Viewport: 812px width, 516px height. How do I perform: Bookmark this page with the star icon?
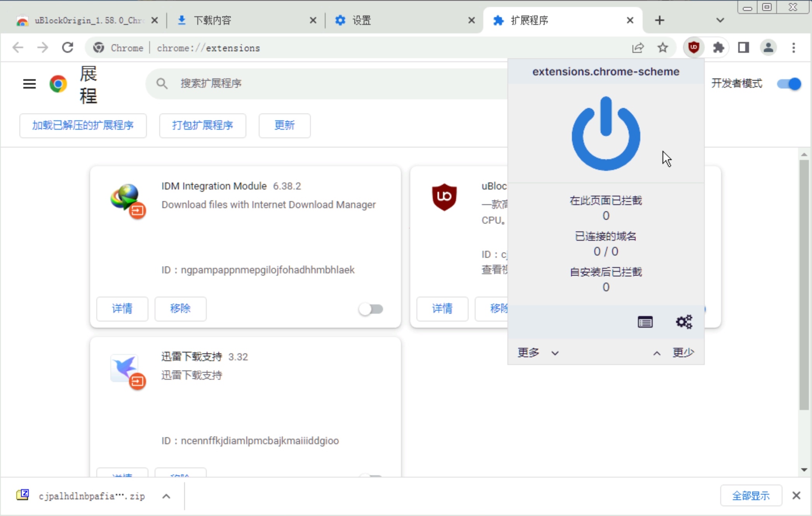(x=663, y=48)
